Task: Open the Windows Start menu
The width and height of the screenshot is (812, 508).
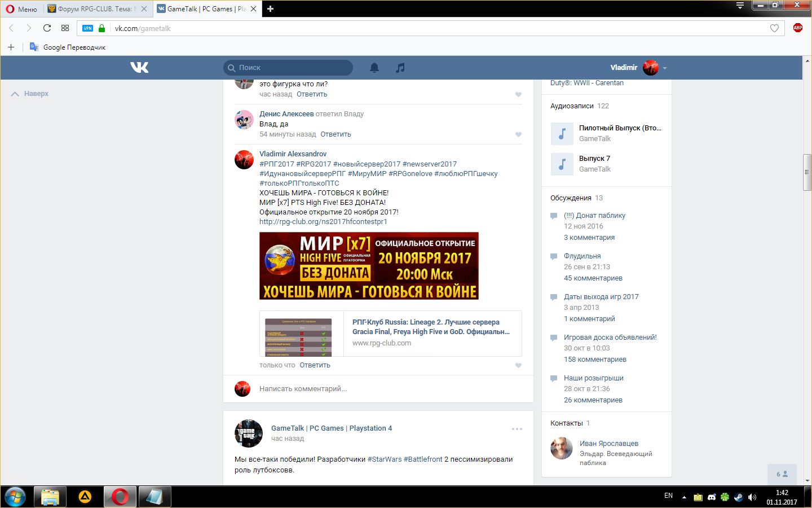Action: coord(15,497)
